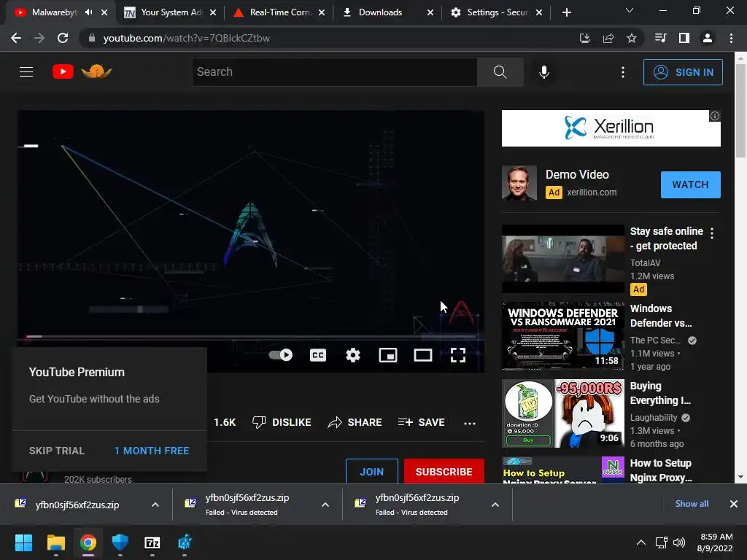Open Chrome profile avatar
Screen dimensions: 747x560
pyautogui.click(x=708, y=38)
